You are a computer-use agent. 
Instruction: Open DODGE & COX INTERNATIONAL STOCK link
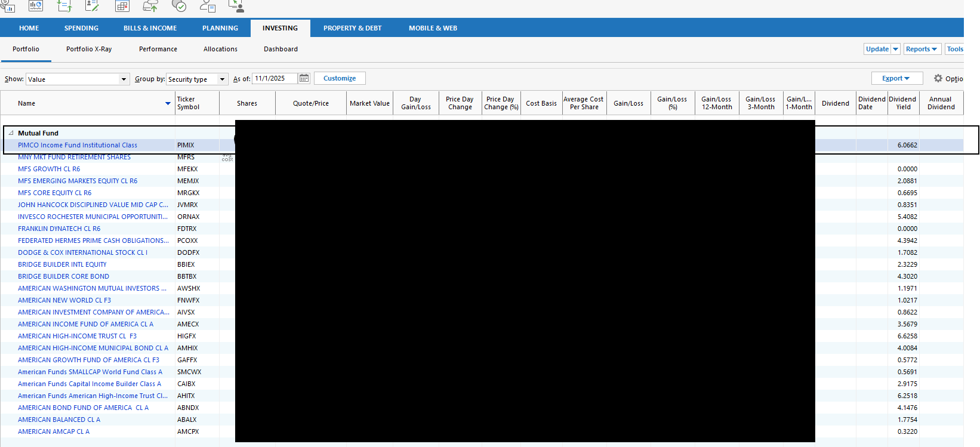(82, 252)
